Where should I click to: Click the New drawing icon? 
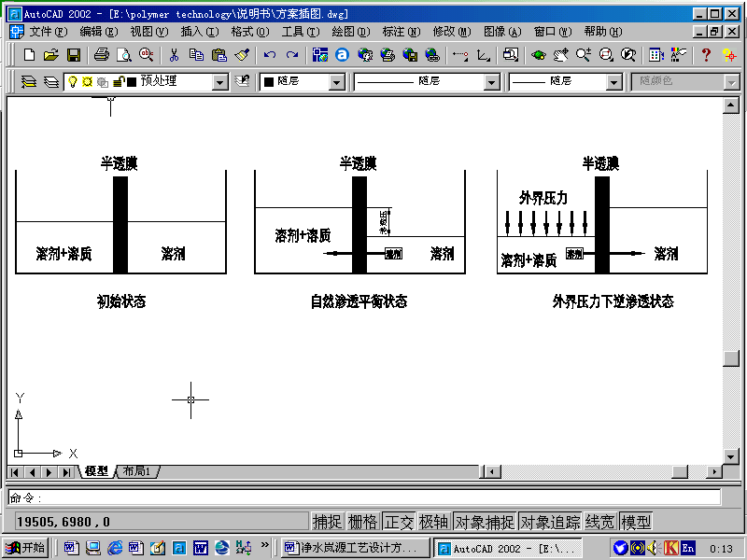point(29,55)
